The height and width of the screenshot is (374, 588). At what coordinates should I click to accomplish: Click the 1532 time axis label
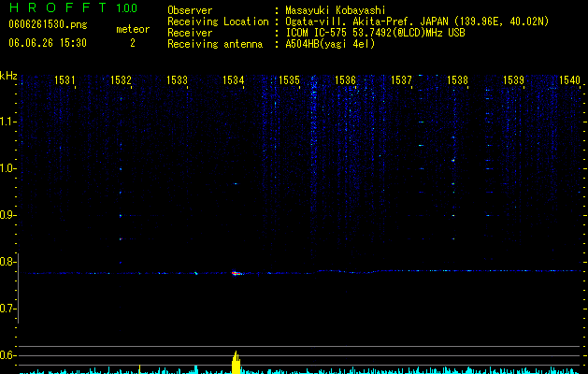click(x=121, y=79)
